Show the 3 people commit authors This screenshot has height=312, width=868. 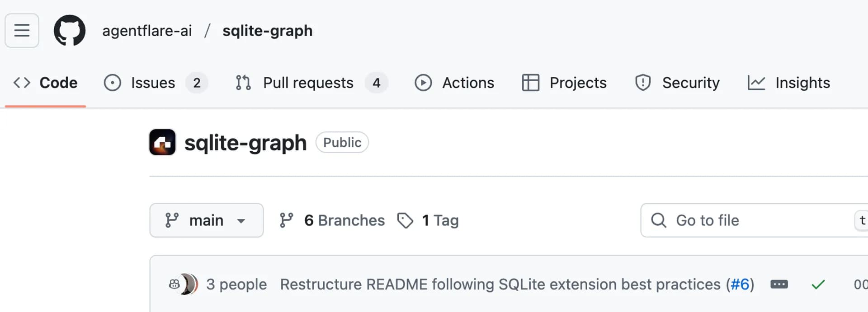236,284
